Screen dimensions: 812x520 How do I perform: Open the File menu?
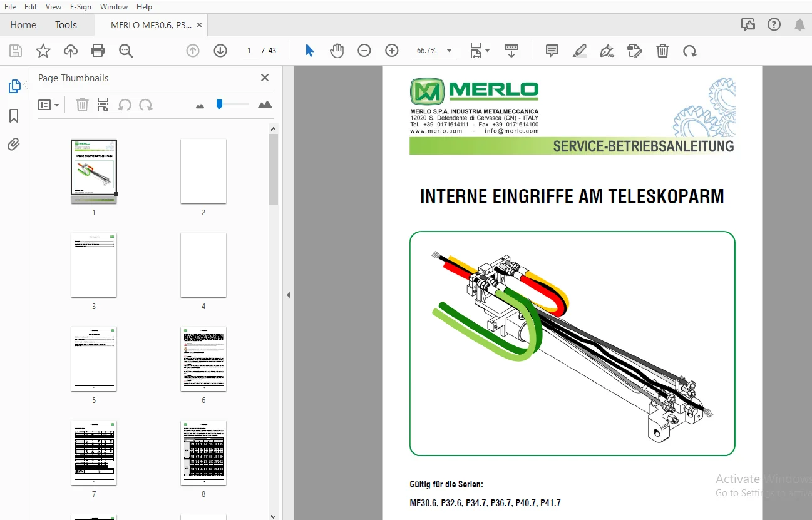(10, 7)
